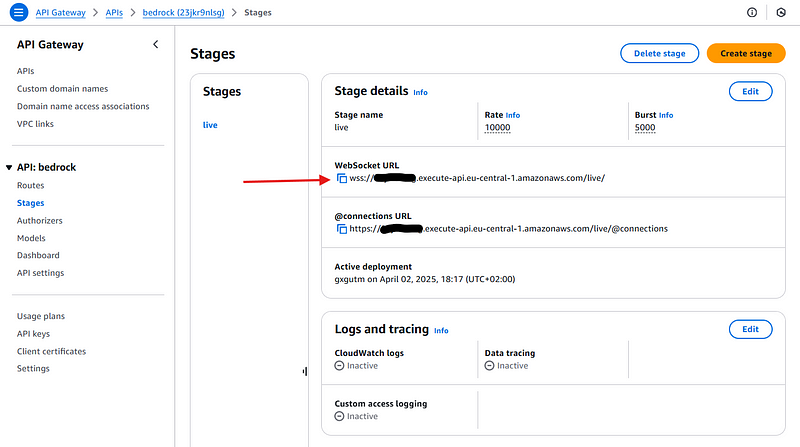800x447 pixels.
Task: Click Data tracing Inactive status
Action: tap(506, 366)
